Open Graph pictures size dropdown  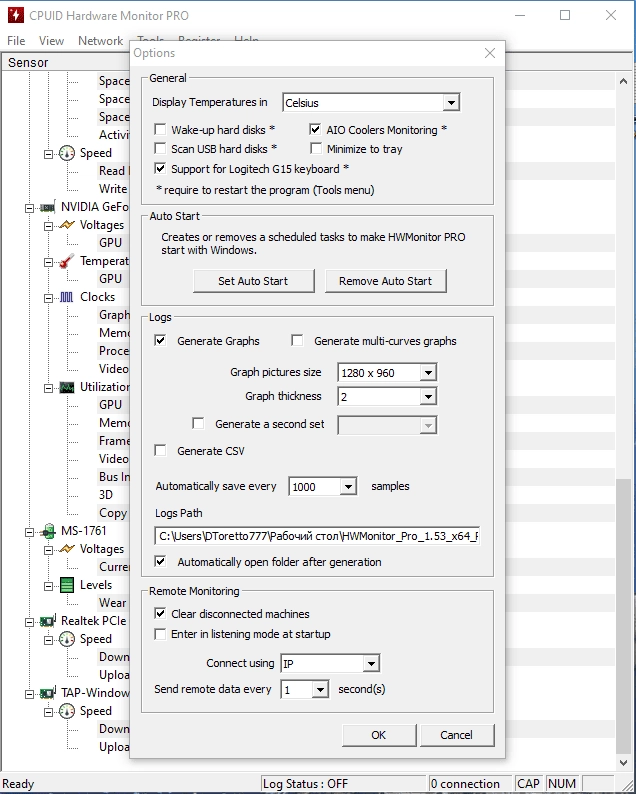[387, 373]
